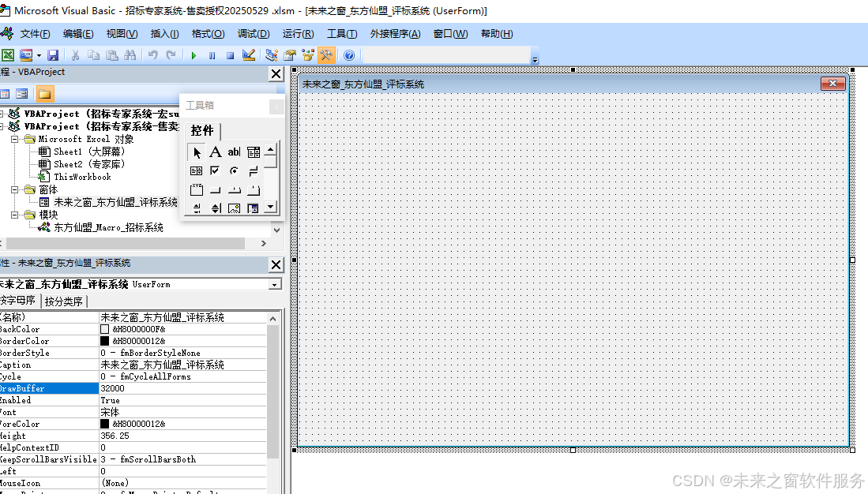This screenshot has height=494, width=868.
Task: Select the CommandButton control in toolbox
Action: (216, 189)
